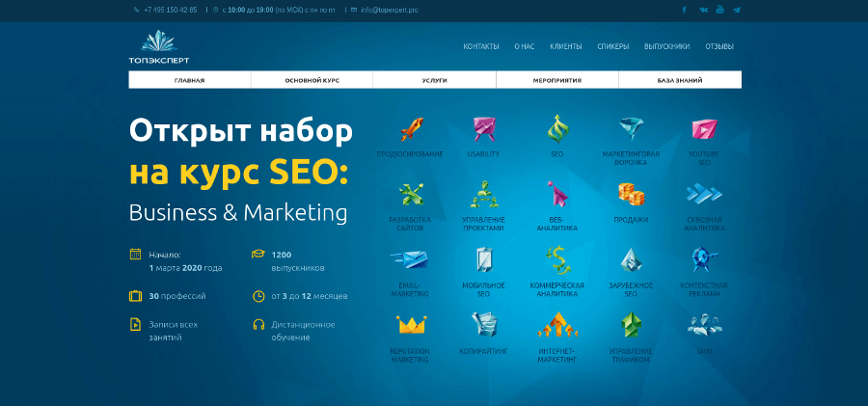868x406 pixels.
Task: Click the 'на курс SEO:' yellow heading
Action: [239, 174]
